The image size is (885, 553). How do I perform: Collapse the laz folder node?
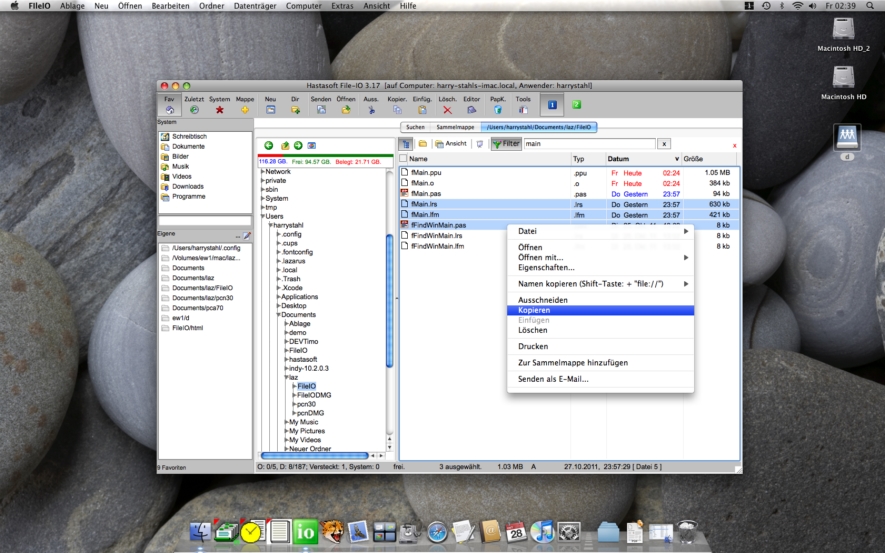[286, 377]
